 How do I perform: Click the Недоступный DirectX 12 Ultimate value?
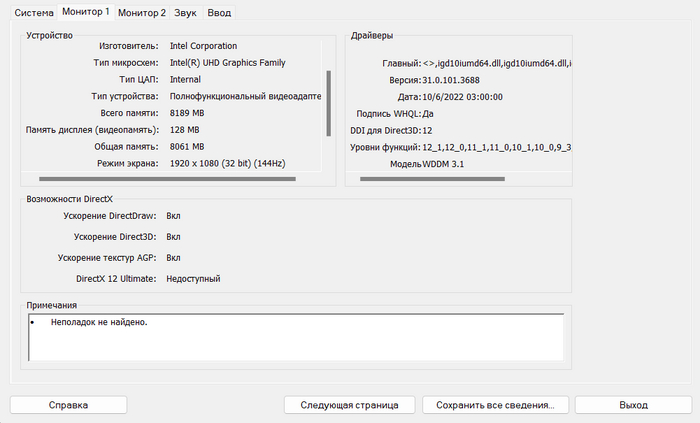[193, 279]
